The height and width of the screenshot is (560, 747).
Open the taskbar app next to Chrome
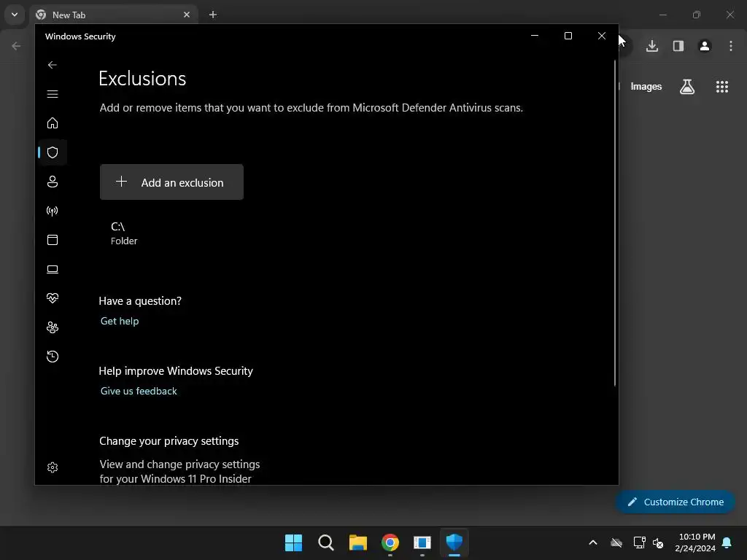coord(422,542)
